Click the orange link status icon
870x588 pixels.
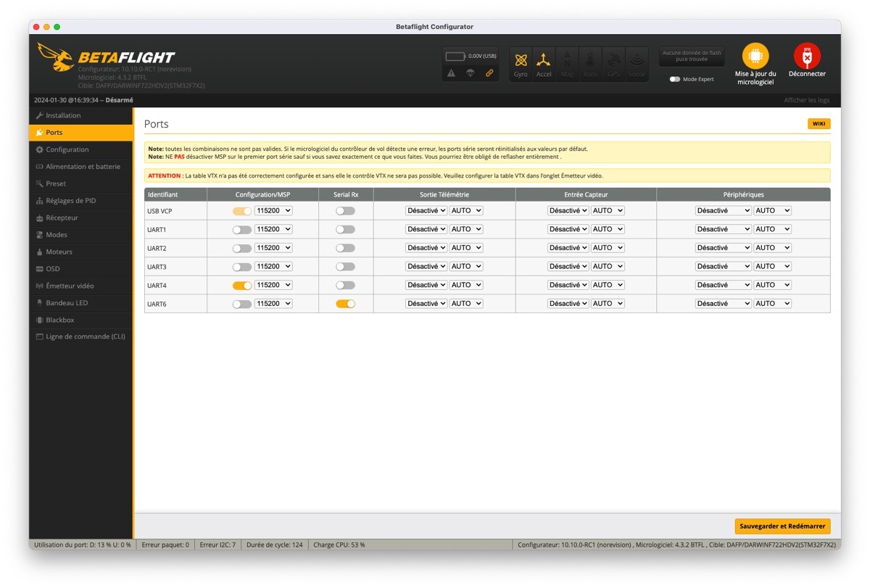click(489, 73)
